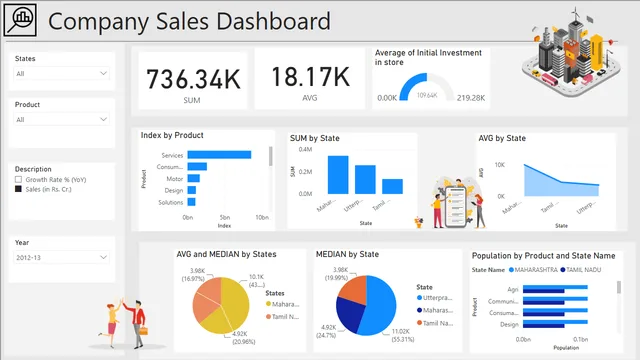Select the 18.17K AVG card
This screenshot has width=640, height=360.
click(310, 79)
